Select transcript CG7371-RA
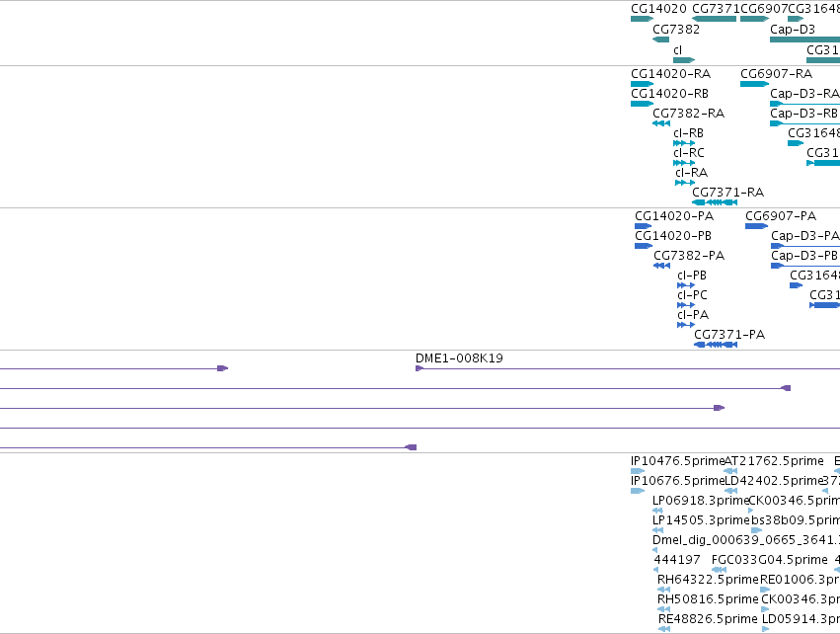The width and height of the screenshot is (840, 634). [728, 192]
